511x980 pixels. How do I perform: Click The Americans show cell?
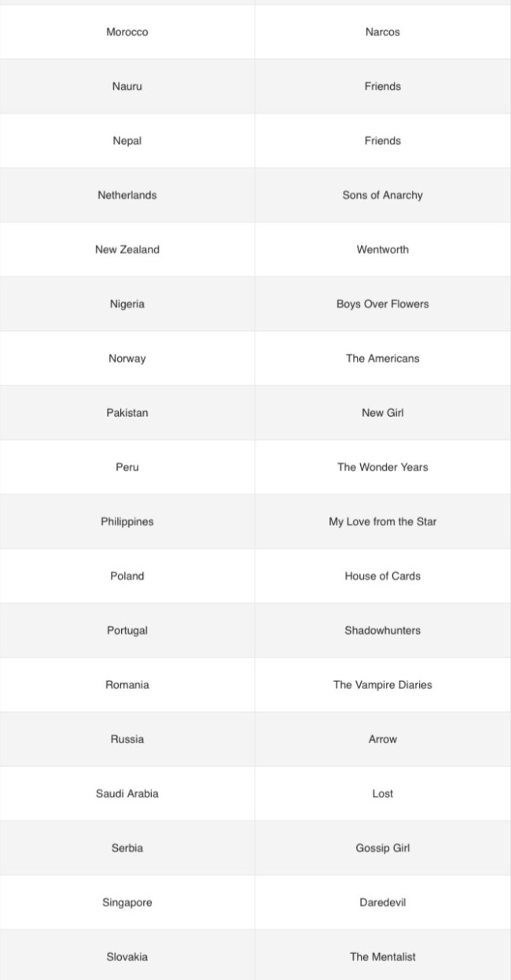coord(382,359)
